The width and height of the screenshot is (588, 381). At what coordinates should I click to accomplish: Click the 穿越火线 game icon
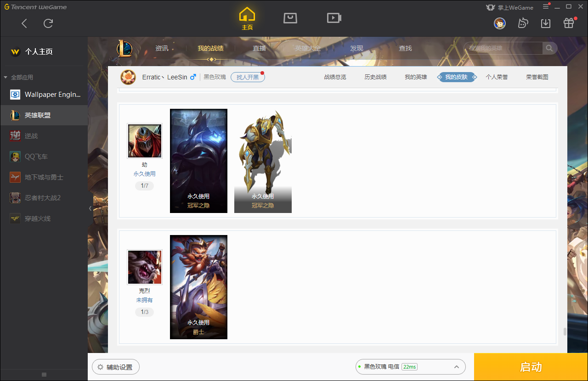click(x=15, y=219)
